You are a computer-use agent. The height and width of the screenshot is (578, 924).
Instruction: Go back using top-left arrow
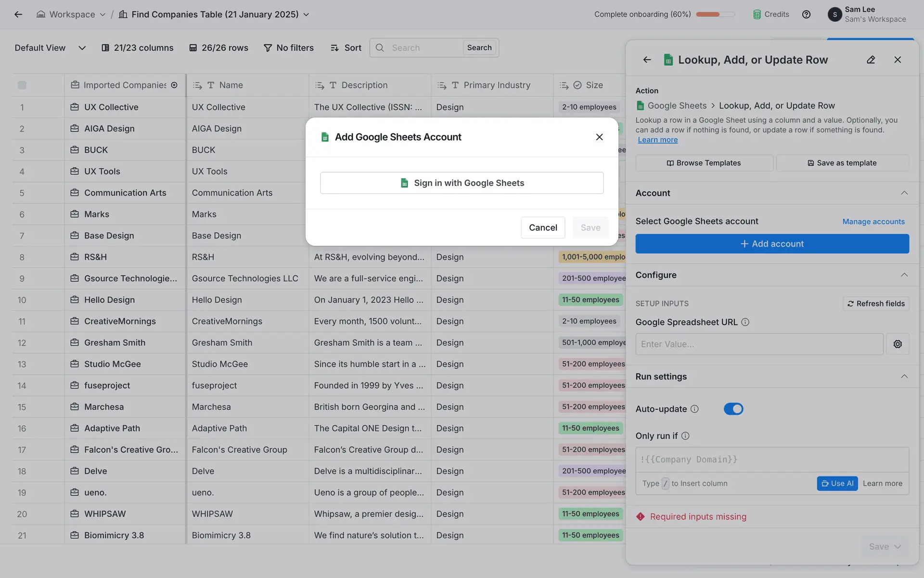tap(18, 14)
